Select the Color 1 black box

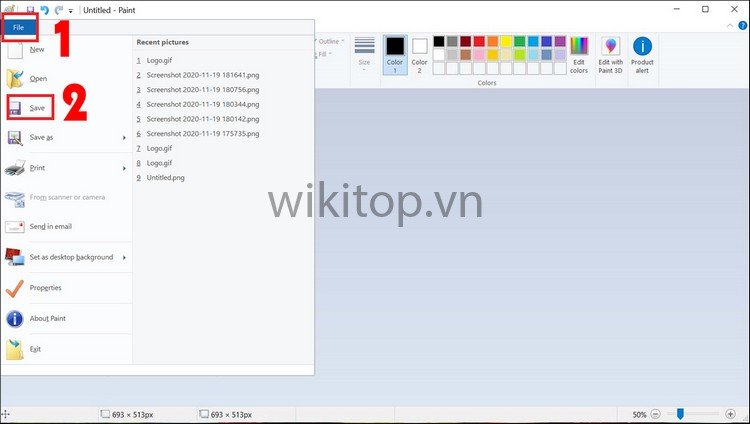pos(395,47)
